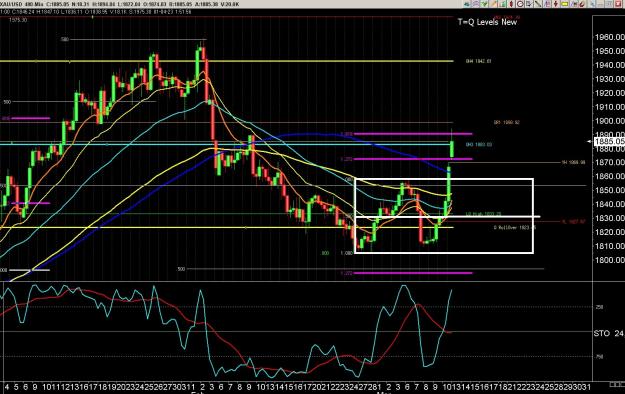Click the 1960.00 price axis label

pos(609,37)
